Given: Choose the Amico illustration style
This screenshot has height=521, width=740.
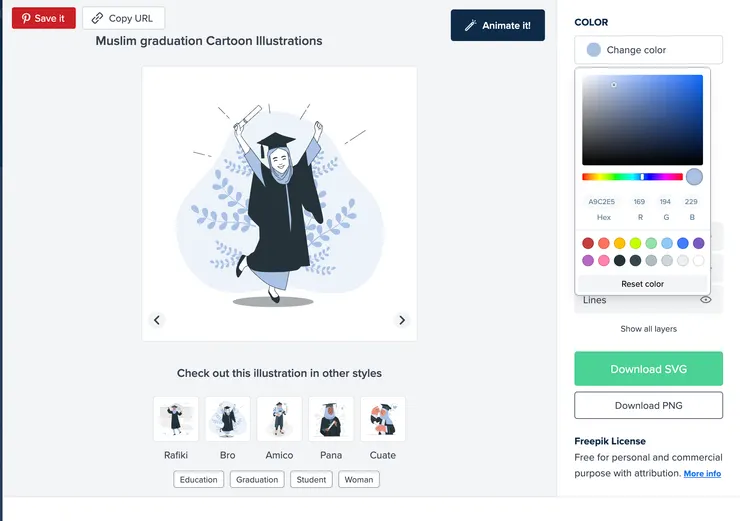Looking at the screenshot, I should pyautogui.click(x=279, y=419).
